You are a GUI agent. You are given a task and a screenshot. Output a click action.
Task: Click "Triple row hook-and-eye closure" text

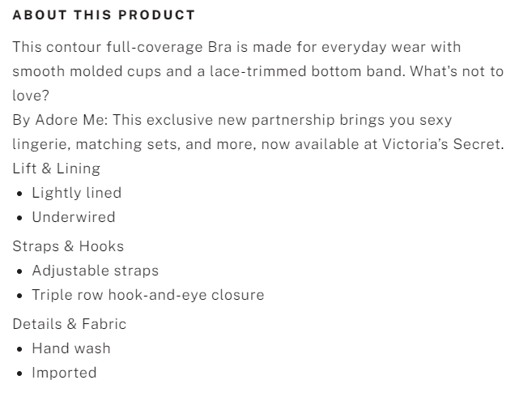click(x=147, y=295)
